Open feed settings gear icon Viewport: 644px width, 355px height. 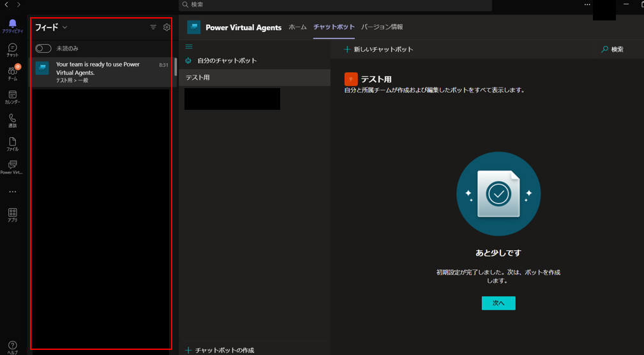pos(167,27)
